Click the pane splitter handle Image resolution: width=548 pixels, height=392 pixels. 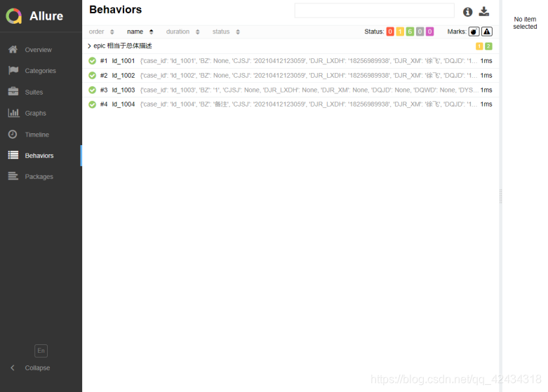click(x=500, y=196)
